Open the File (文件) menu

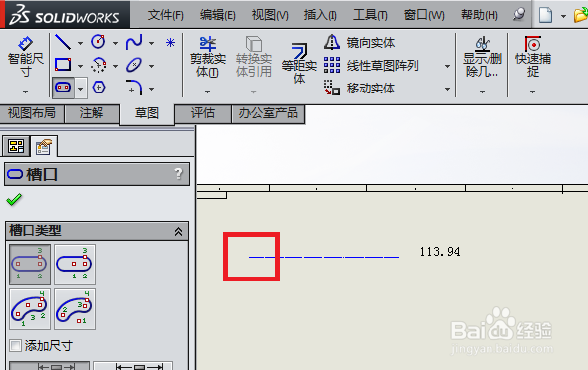[x=166, y=15]
